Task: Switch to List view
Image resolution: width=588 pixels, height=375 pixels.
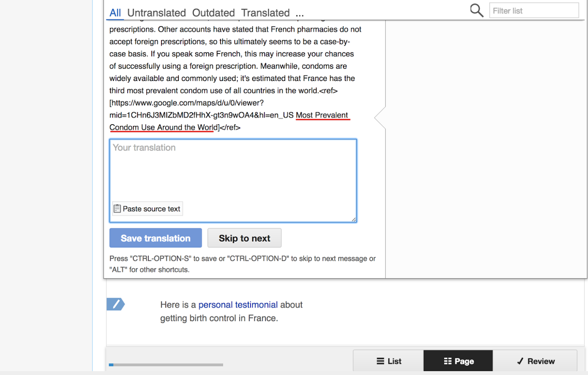Action: click(388, 361)
